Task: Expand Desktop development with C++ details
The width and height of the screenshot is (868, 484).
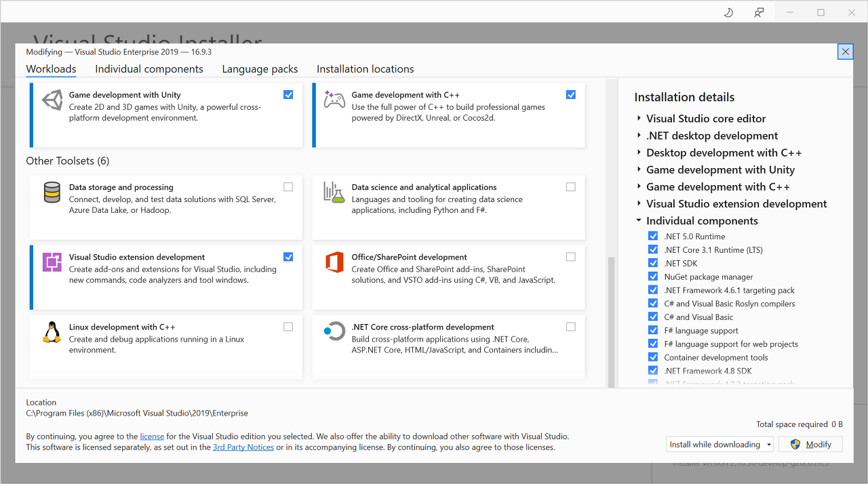Action: pos(639,153)
